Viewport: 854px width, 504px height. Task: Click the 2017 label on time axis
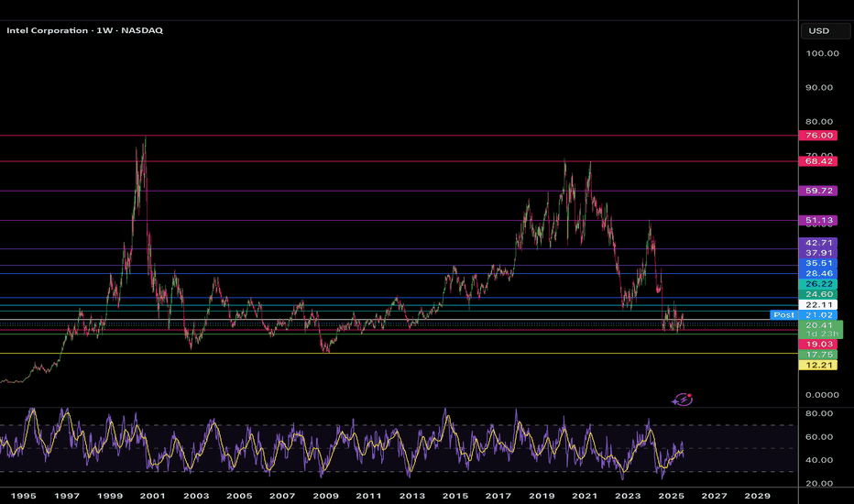pyautogui.click(x=498, y=496)
